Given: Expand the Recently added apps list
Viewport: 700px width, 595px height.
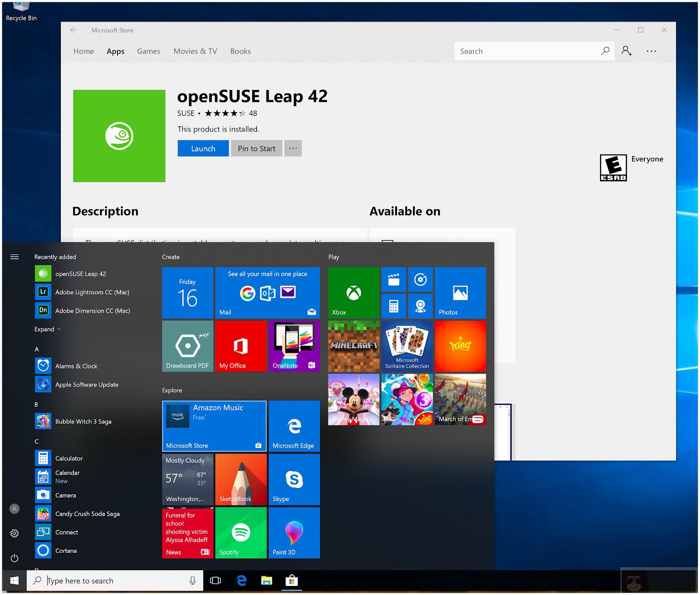Looking at the screenshot, I should coord(47,329).
